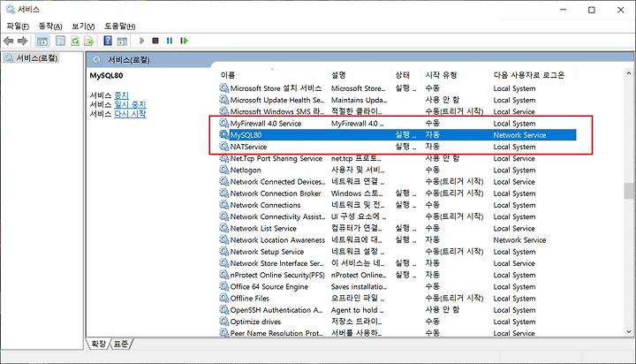Open the 동작(A) menu
Screen dimensions: 636x364
click(49, 27)
